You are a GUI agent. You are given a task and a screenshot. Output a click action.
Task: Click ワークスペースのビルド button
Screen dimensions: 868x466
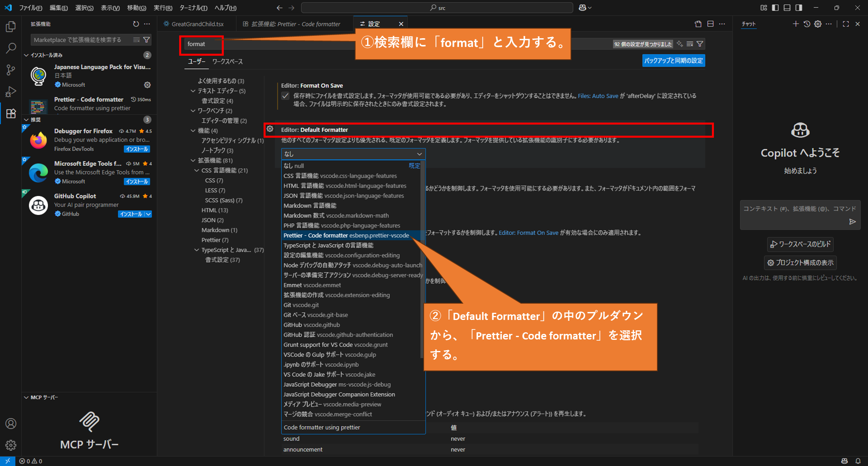(x=800, y=244)
